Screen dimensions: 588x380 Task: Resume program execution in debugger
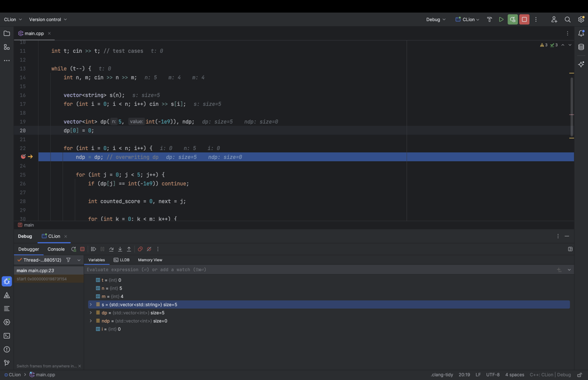[x=93, y=249]
